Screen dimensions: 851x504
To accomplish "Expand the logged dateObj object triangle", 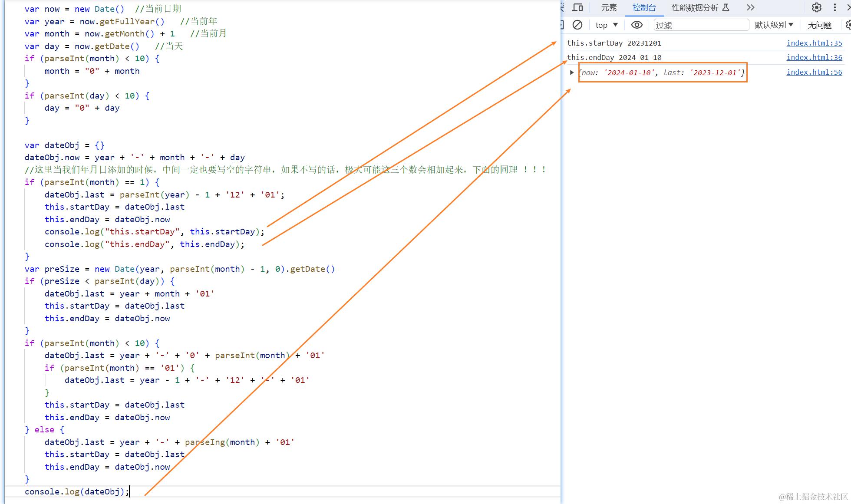I will point(572,72).
